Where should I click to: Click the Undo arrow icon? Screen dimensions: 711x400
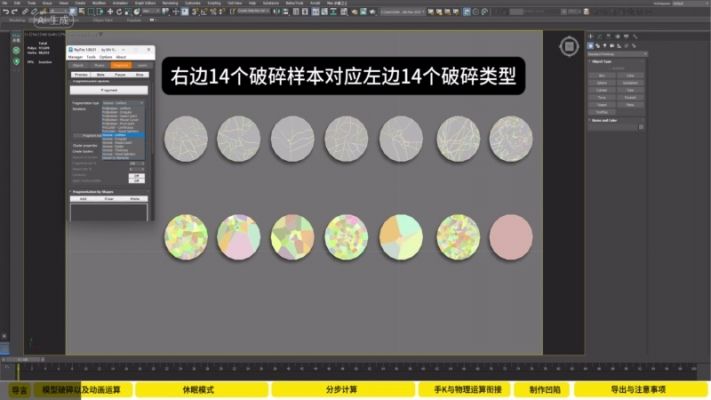pyautogui.click(x=5, y=12)
